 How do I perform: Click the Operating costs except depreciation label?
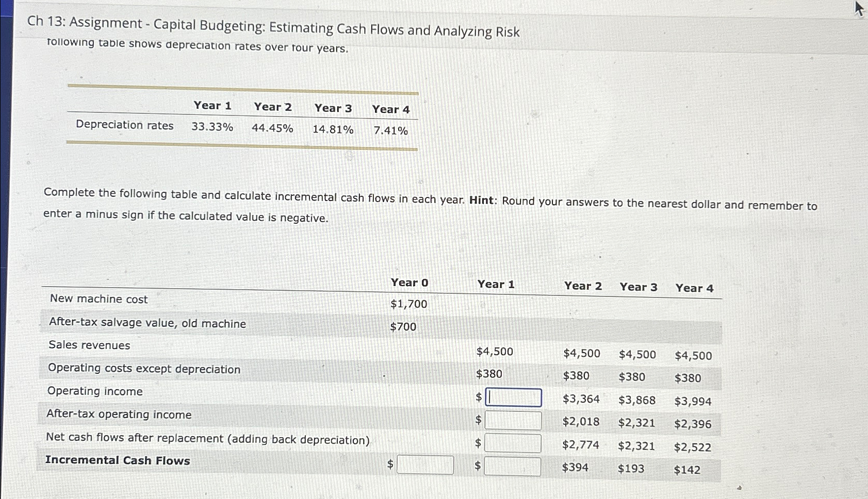point(144,369)
